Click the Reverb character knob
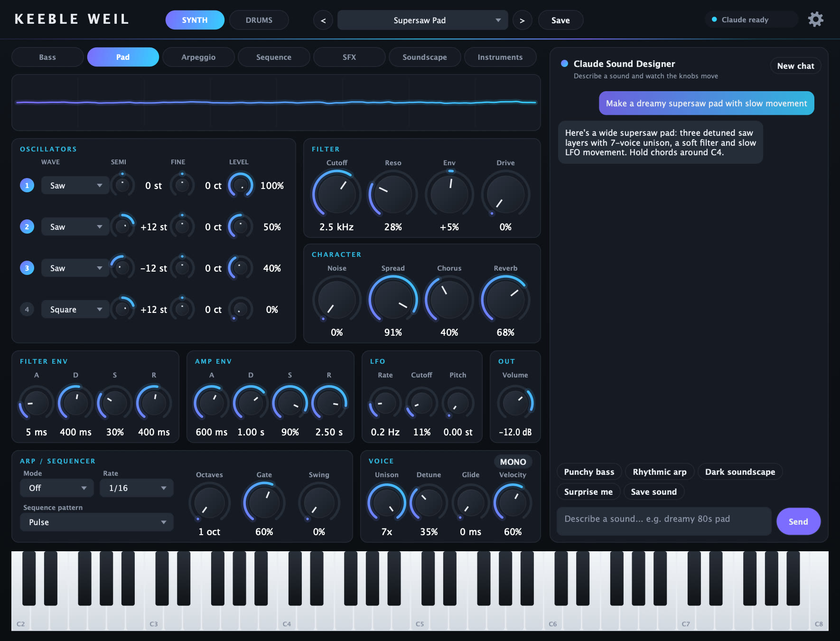Image resolution: width=840 pixels, height=641 pixels. coord(505,300)
